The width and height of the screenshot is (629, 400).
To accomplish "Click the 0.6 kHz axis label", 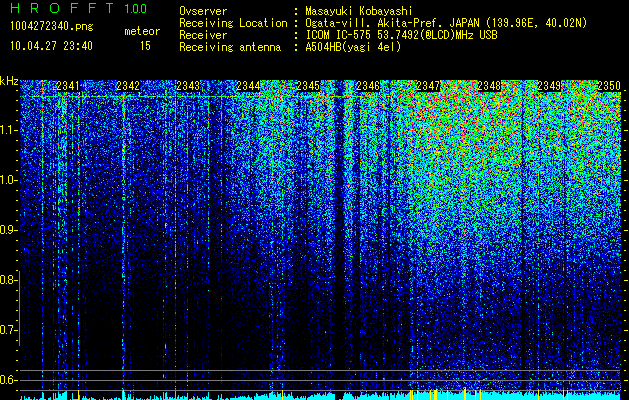I will [x=8, y=380].
